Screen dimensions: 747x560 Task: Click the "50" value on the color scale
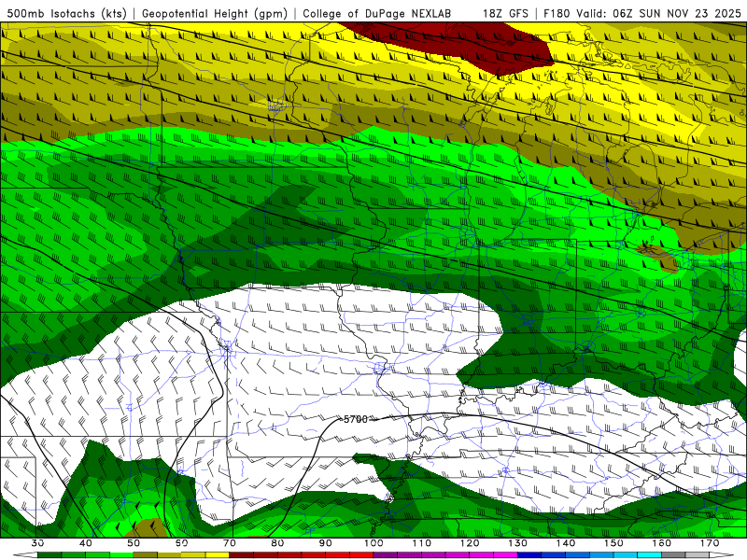tap(134, 543)
